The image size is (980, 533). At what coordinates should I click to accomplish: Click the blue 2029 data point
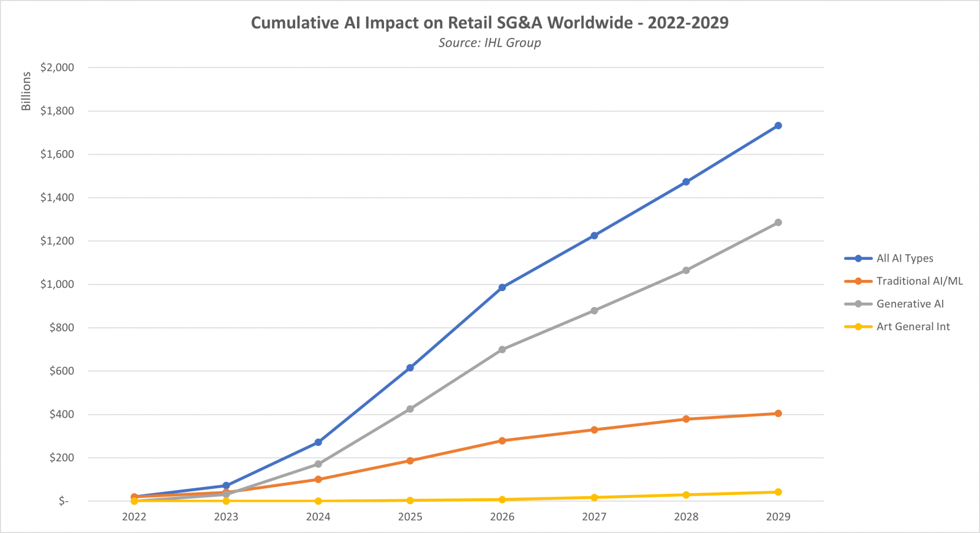point(778,126)
